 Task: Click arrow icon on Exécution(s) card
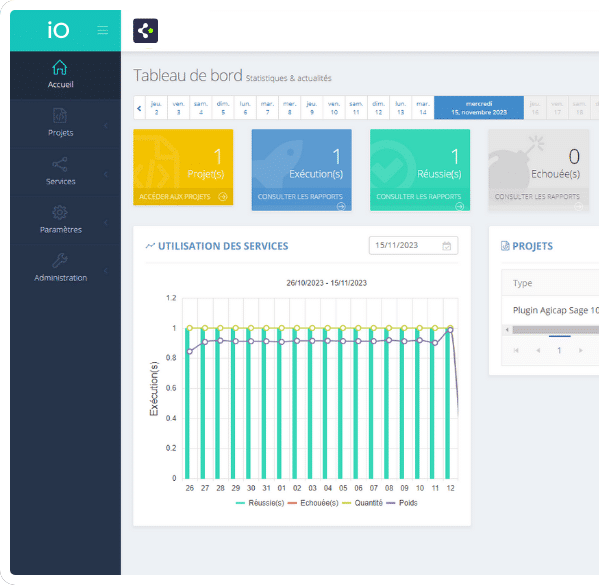coord(341,206)
